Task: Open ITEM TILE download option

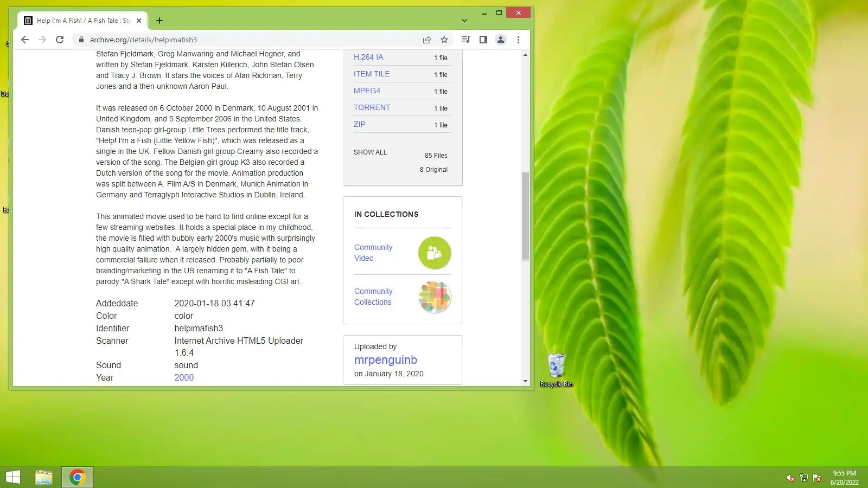Action: coord(372,74)
